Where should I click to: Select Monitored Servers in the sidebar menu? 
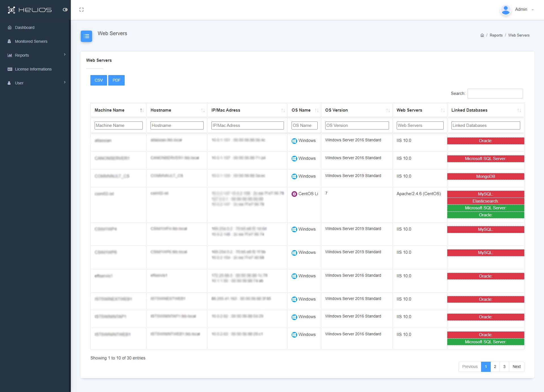pyautogui.click(x=31, y=41)
